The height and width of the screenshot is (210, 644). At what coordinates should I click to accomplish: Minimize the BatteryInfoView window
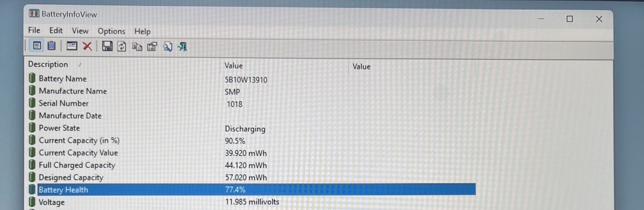click(541, 19)
